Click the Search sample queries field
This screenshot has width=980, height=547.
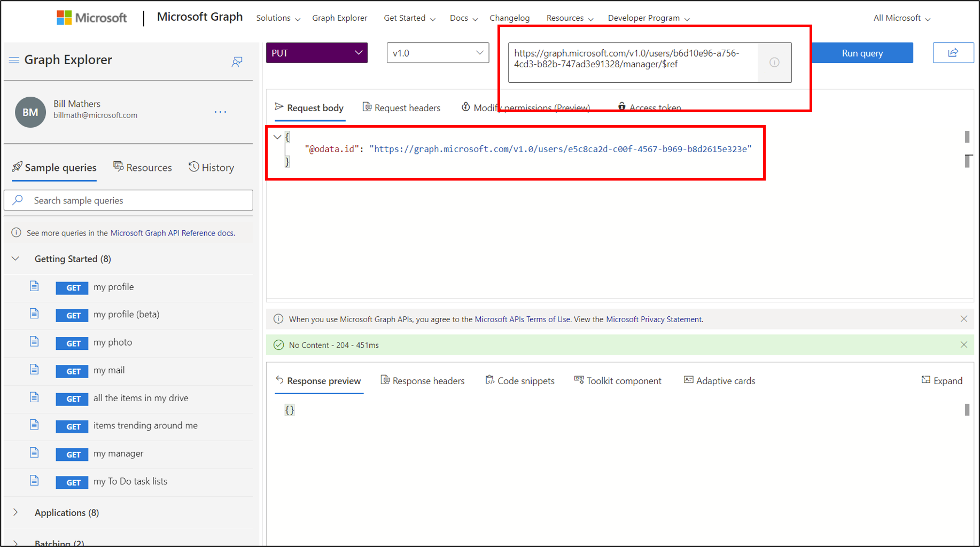(128, 200)
